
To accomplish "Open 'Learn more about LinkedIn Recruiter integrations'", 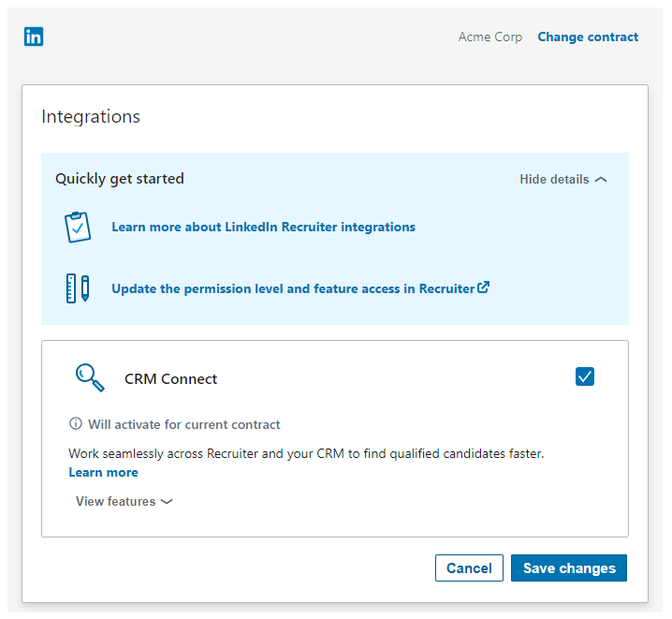I will (x=263, y=227).
